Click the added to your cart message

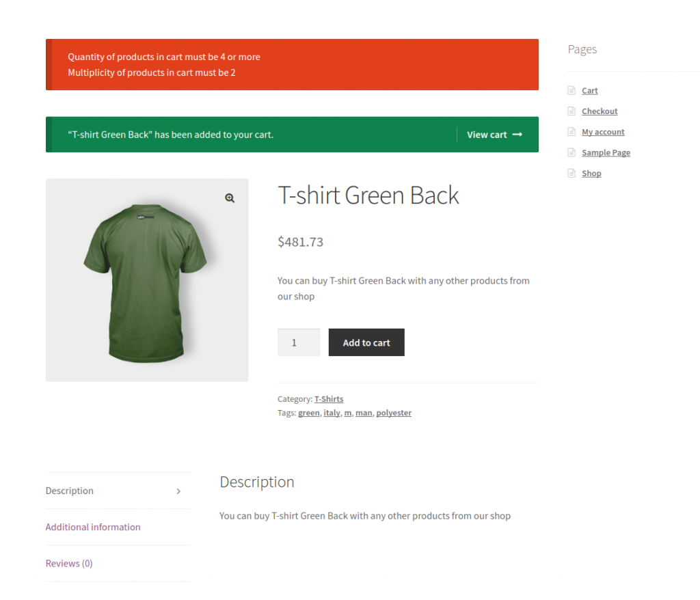pyautogui.click(x=170, y=135)
